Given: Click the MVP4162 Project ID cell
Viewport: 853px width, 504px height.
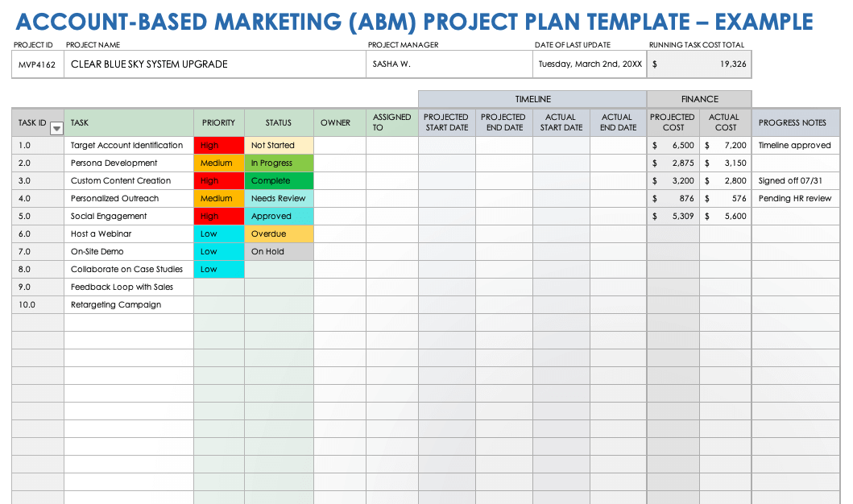Looking at the screenshot, I should [x=37, y=64].
